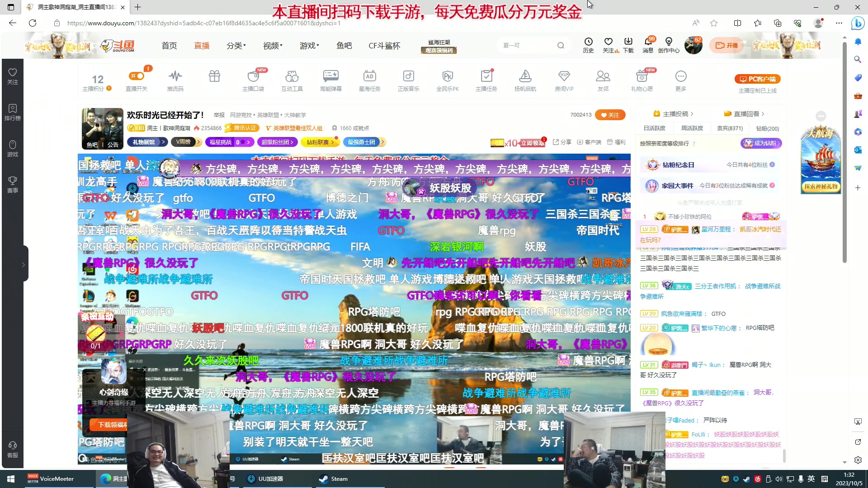Click 成为钻粉 button
Image resolution: width=868 pixels, height=488 pixels.
point(761,143)
